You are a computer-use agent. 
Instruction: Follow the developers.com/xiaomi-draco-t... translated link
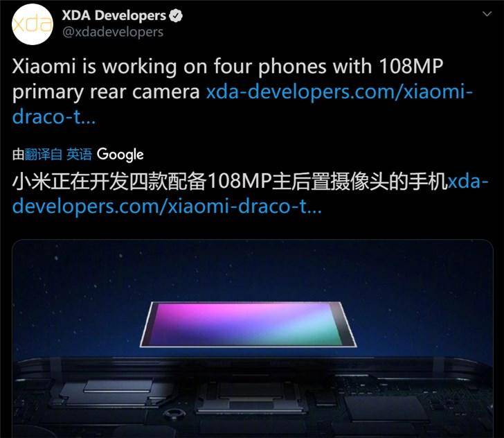[x=167, y=207]
